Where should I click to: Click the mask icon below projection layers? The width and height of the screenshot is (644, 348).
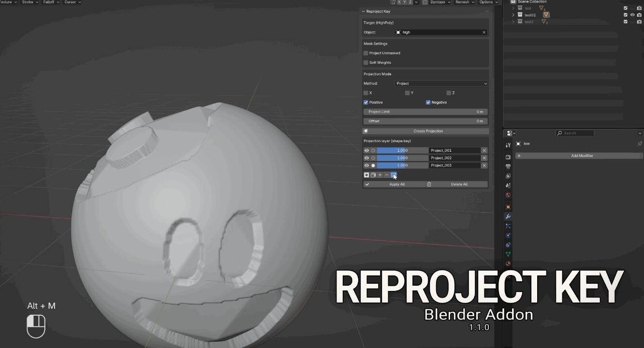pos(366,175)
